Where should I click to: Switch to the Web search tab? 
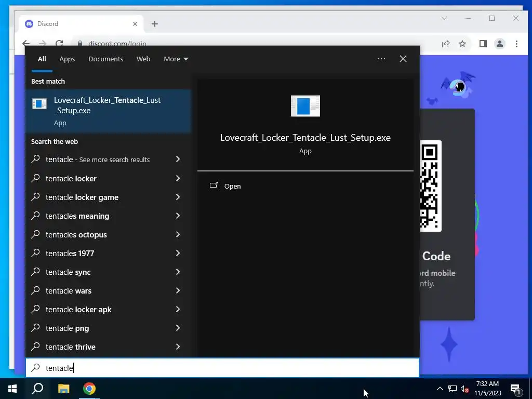[143, 59]
